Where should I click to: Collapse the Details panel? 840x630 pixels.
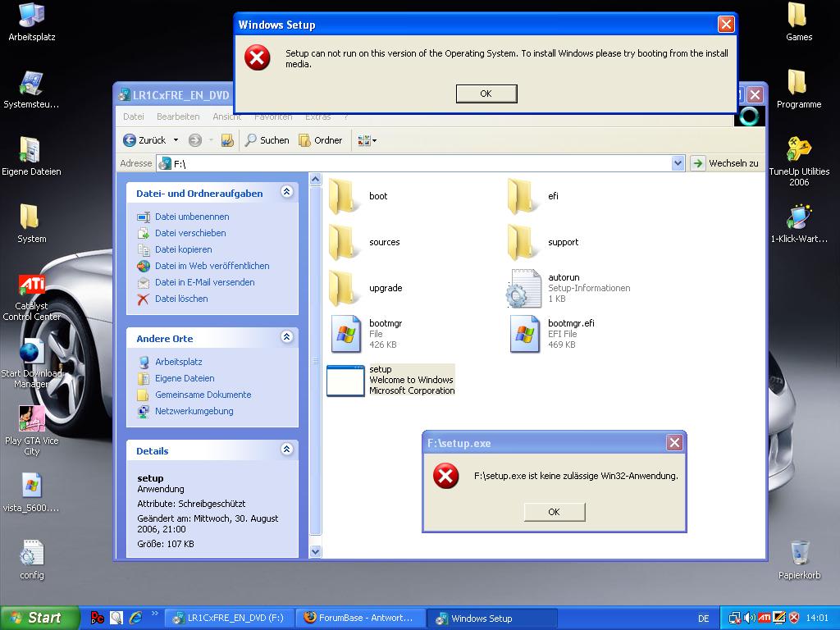point(286,450)
